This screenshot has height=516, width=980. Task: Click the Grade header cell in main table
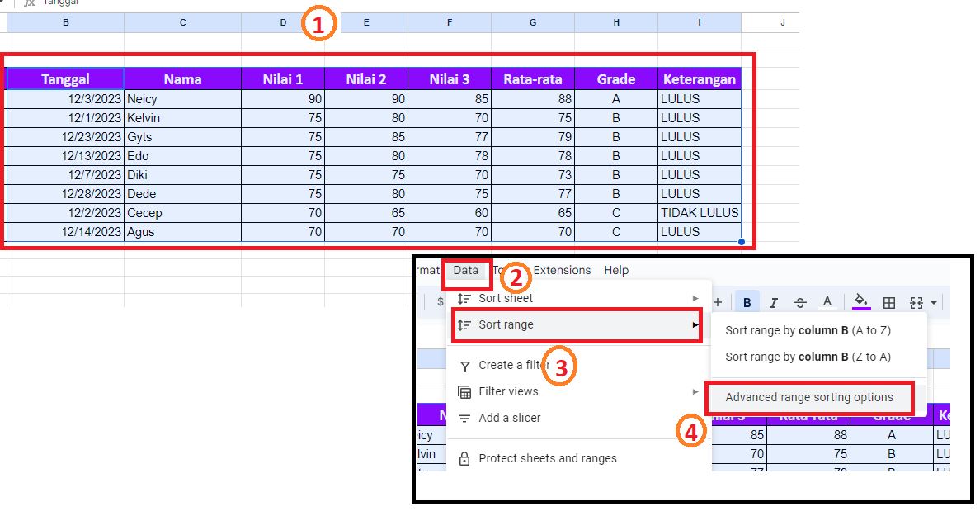[616, 79]
